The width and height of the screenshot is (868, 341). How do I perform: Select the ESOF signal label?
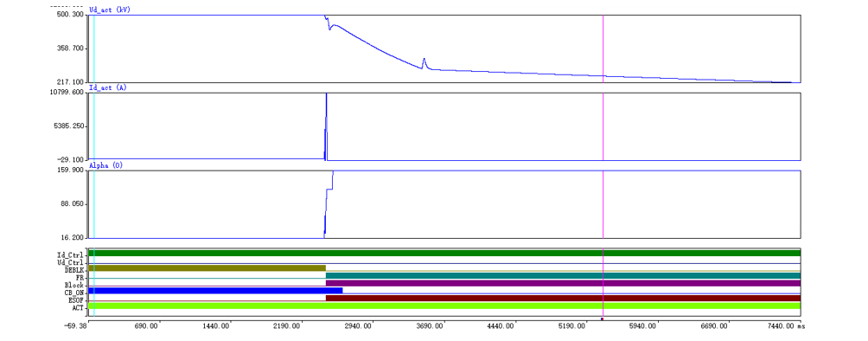pos(75,300)
